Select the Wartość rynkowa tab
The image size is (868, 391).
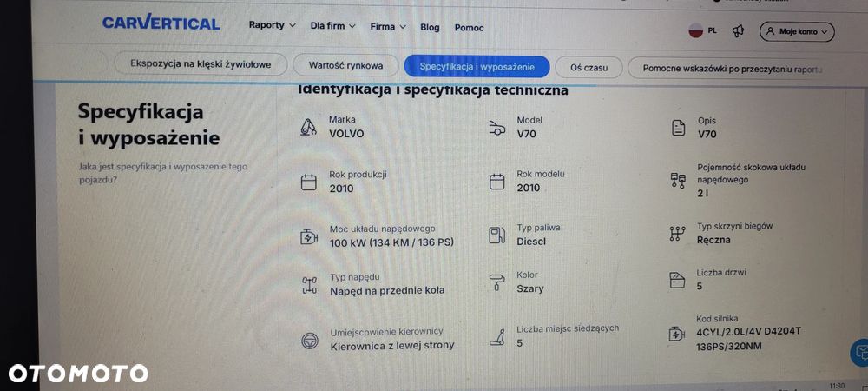(x=345, y=65)
